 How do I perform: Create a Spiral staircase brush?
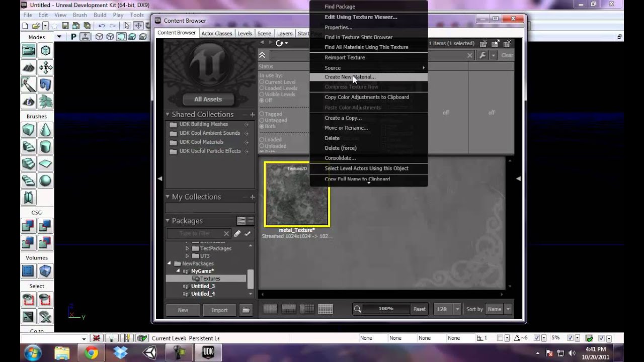coord(28,180)
